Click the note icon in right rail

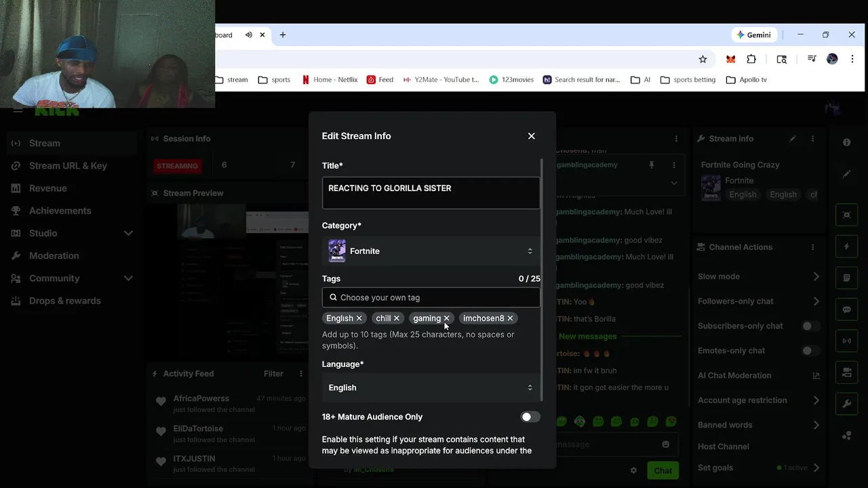point(846,278)
